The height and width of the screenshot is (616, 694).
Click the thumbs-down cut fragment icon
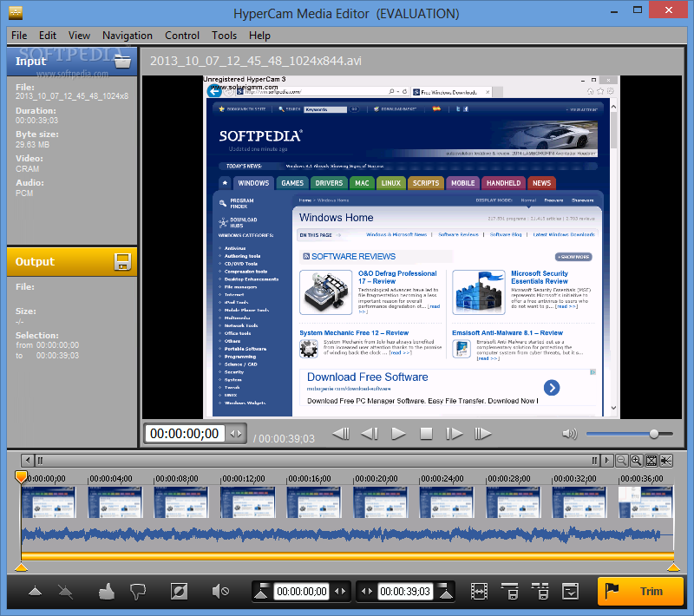pyautogui.click(x=138, y=592)
